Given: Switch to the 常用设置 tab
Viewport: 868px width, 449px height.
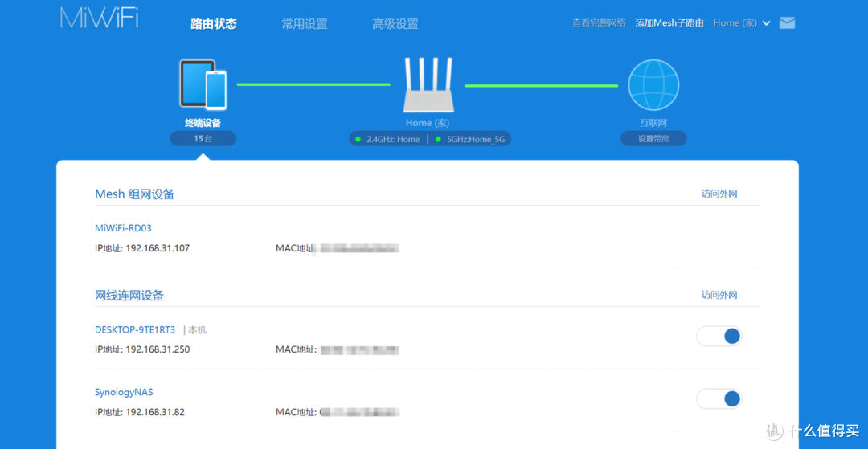Looking at the screenshot, I should click(x=305, y=24).
